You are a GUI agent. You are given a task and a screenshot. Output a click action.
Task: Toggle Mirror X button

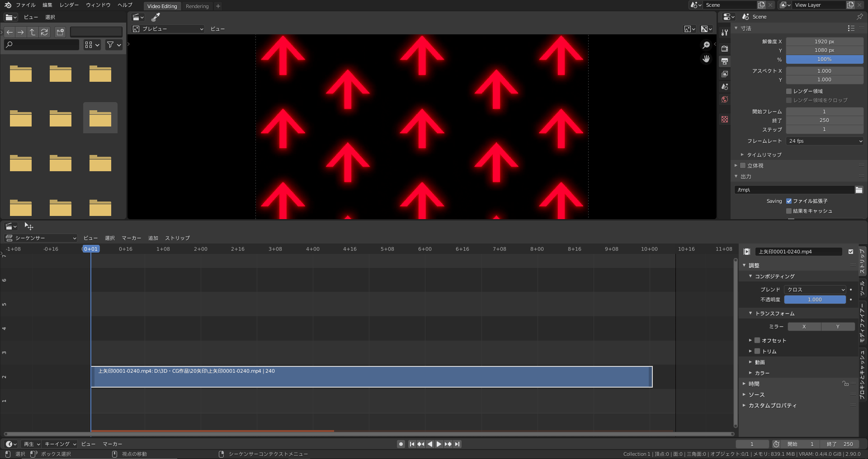click(804, 327)
